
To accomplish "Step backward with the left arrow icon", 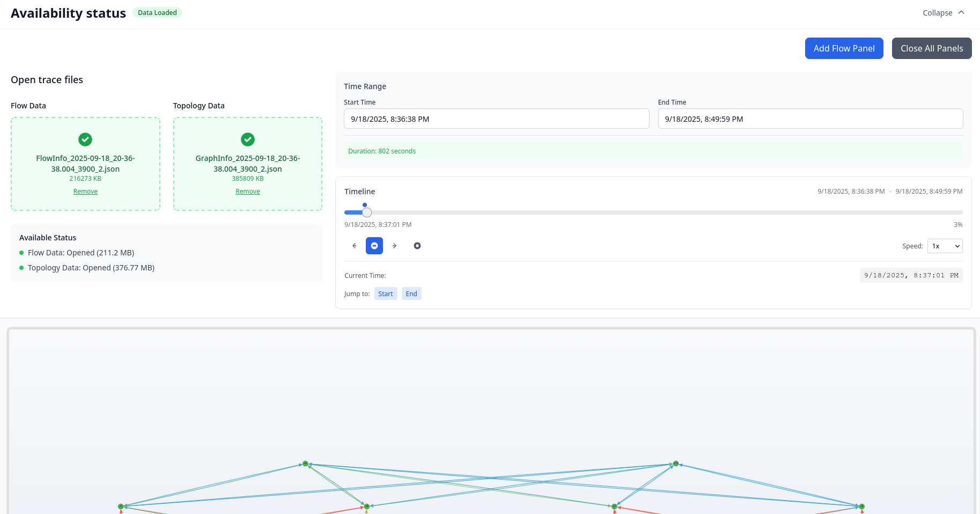I will (354, 246).
